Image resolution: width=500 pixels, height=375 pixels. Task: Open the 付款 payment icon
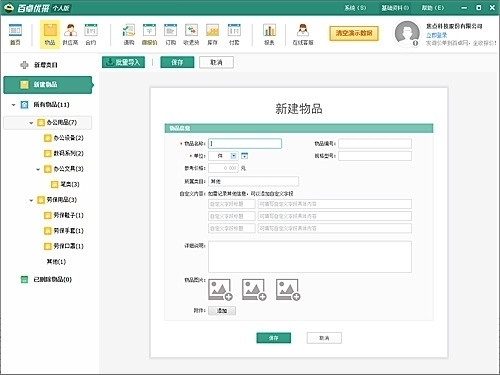(234, 34)
